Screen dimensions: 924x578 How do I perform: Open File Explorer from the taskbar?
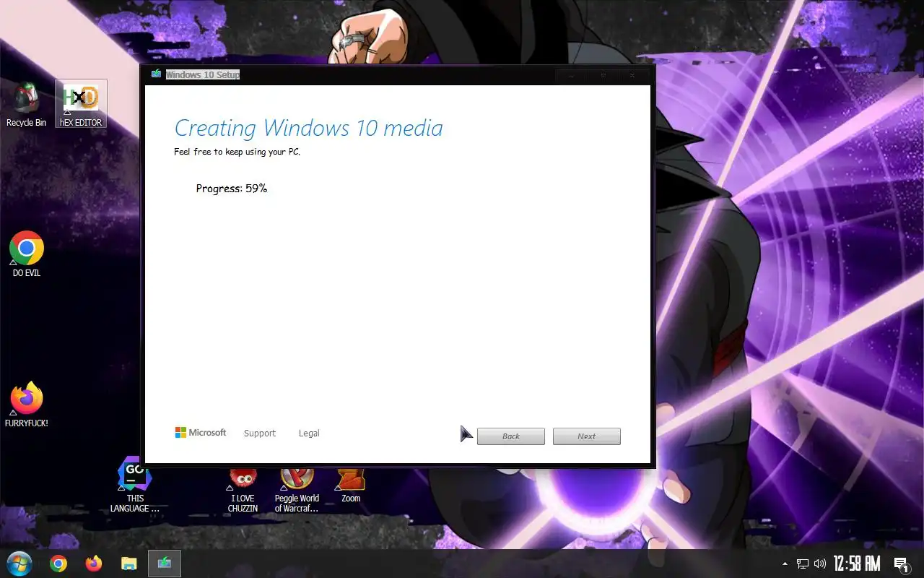coord(128,564)
